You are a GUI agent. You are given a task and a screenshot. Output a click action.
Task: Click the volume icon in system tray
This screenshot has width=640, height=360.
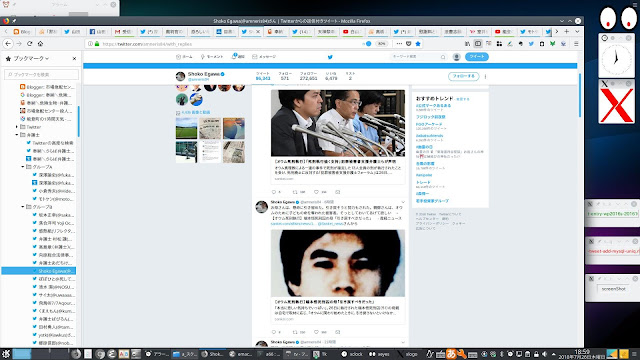(x=545, y=354)
